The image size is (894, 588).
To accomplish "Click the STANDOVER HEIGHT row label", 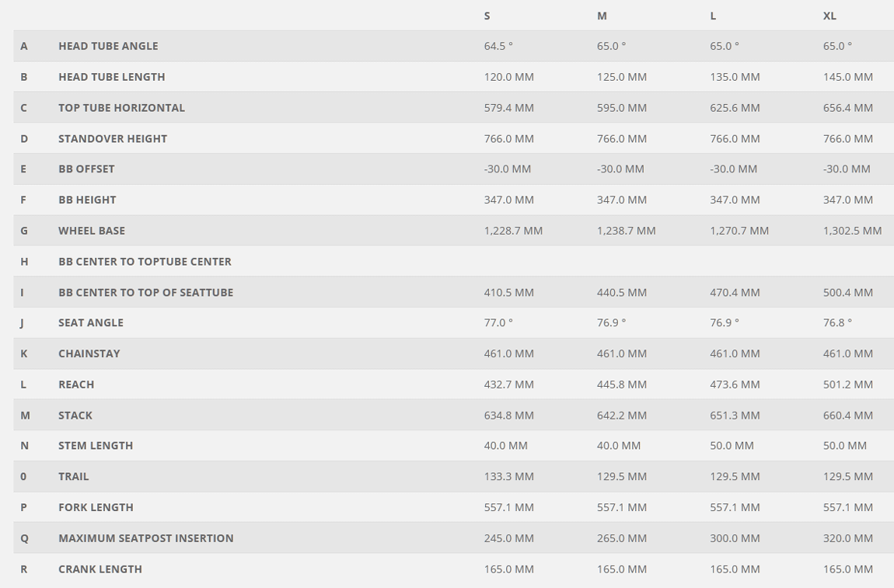I will [113, 138].
